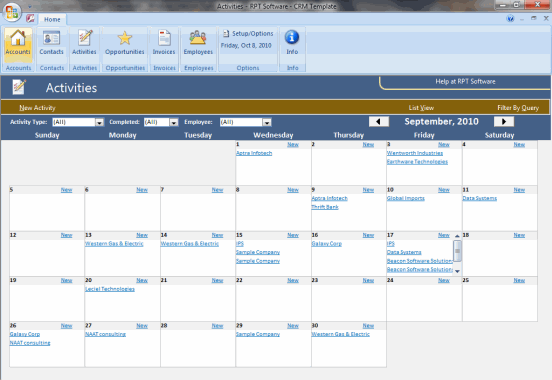Open IPS activity on September 15

(x=240, y=244)
